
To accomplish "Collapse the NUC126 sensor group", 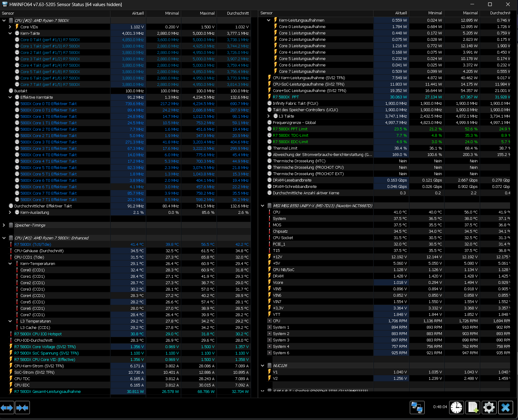I will [x=263, y=365].
